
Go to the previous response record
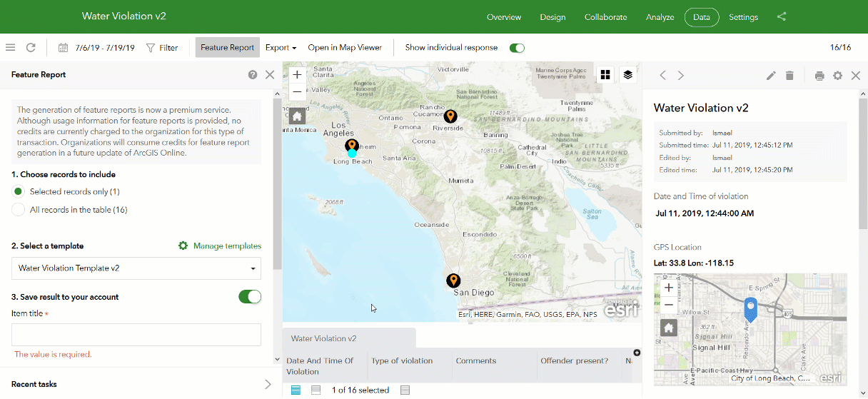pyautogui.click(x=663, y=75)
